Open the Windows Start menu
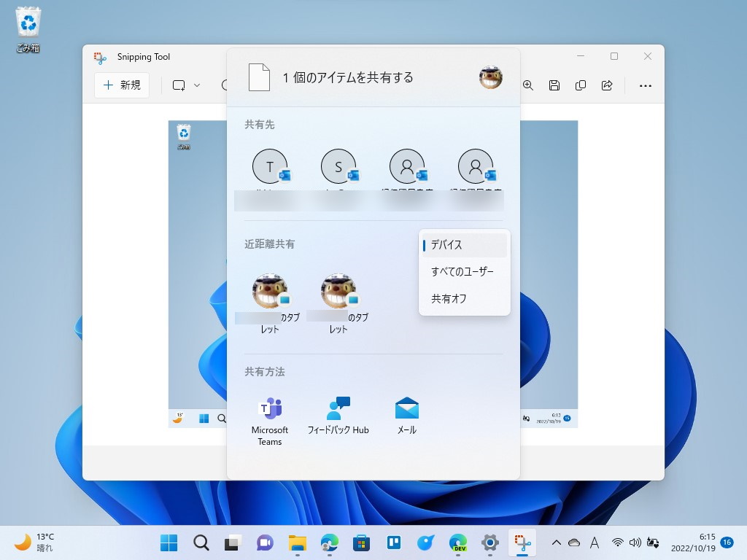This screenshot has width=747, height=560. 169,542
